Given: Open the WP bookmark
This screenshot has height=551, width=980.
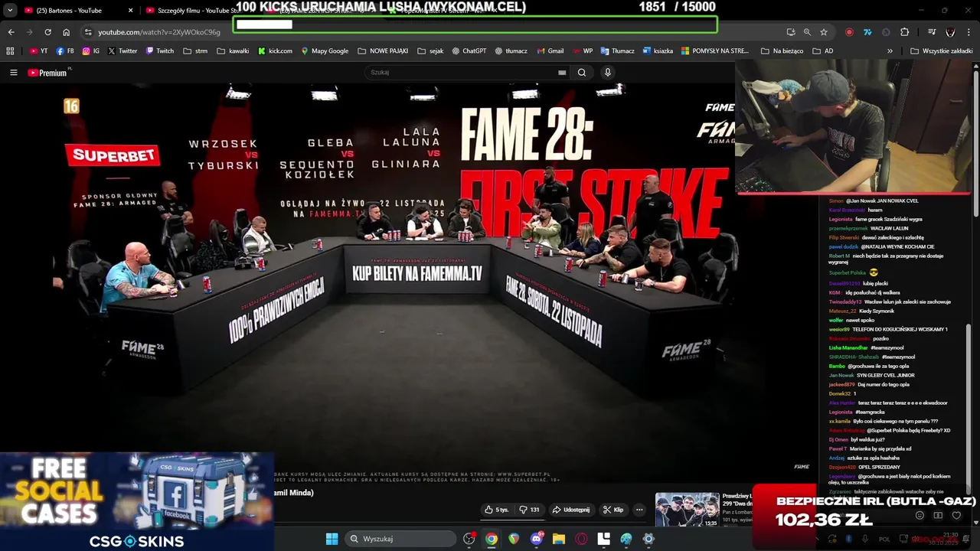Looking at the screenshot, I should 582,51.
